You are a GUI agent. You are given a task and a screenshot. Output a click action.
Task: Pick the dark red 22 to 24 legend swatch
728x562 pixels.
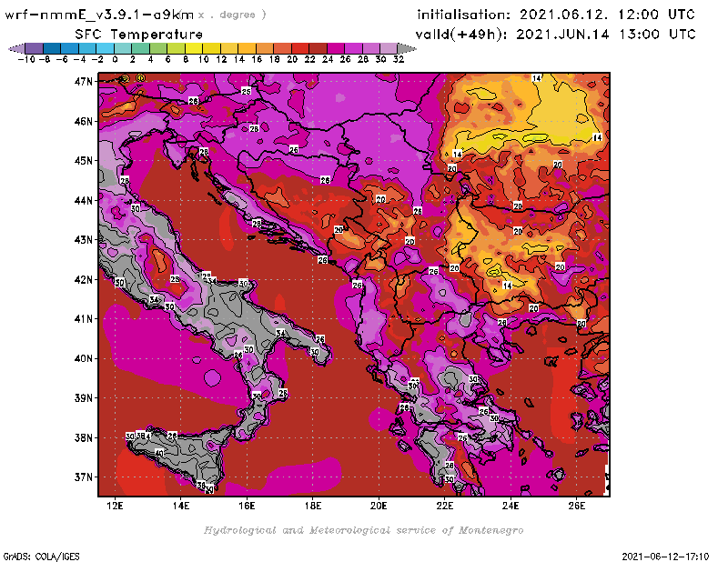318,48
